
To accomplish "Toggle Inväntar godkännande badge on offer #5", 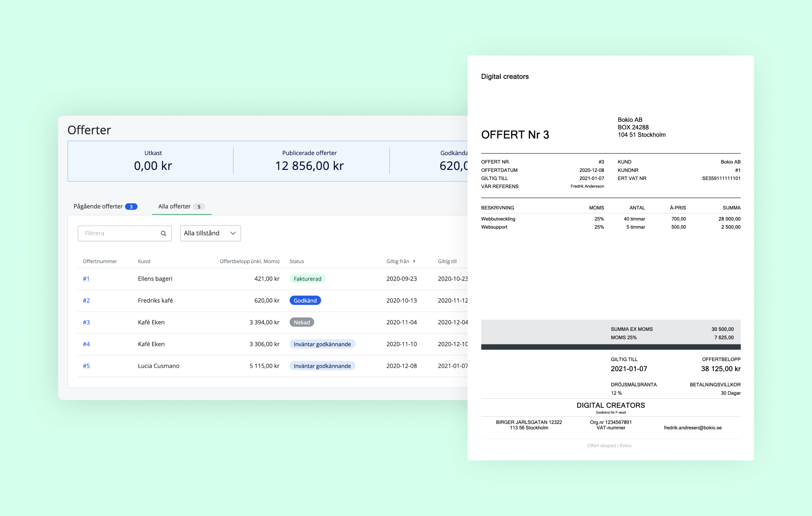I will tap(323, 366).
